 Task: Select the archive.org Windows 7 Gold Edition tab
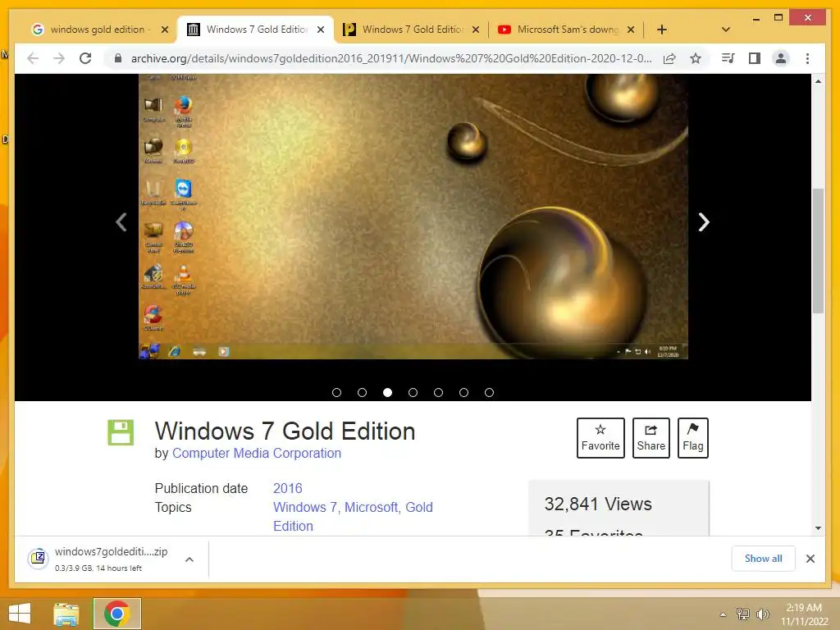coord(256,30)
